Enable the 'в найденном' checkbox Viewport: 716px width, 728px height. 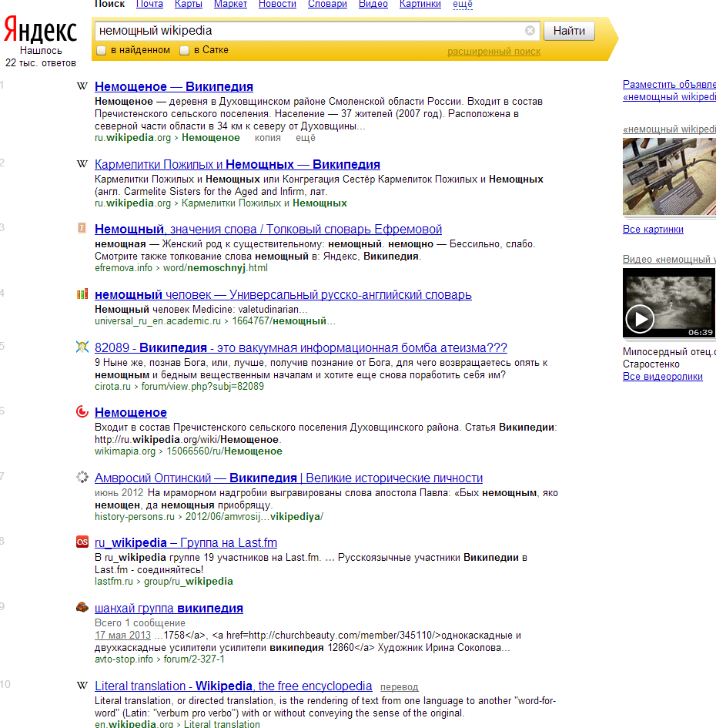tap(101, 51)
